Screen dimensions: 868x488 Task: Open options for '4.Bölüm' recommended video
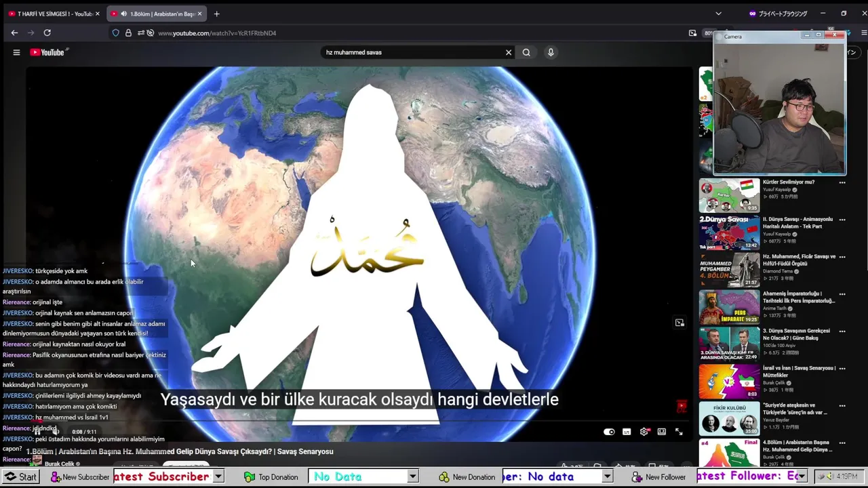(842, 443)
